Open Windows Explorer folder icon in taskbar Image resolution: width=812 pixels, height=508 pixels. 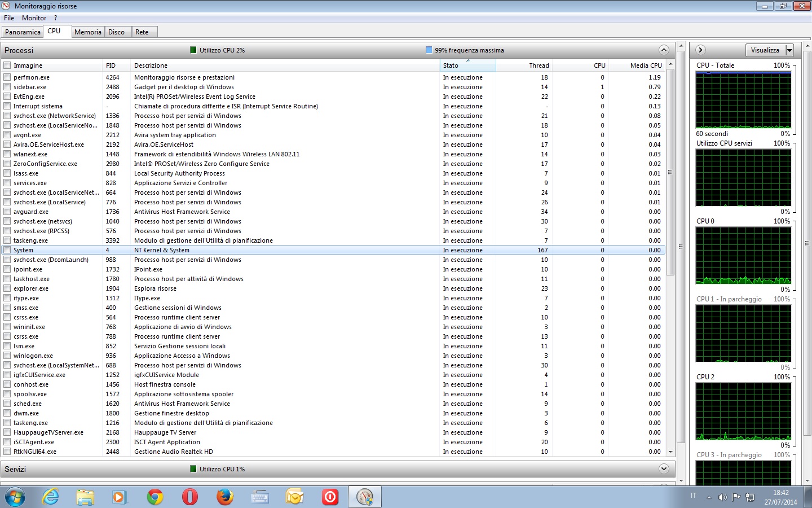pos(85,497)
